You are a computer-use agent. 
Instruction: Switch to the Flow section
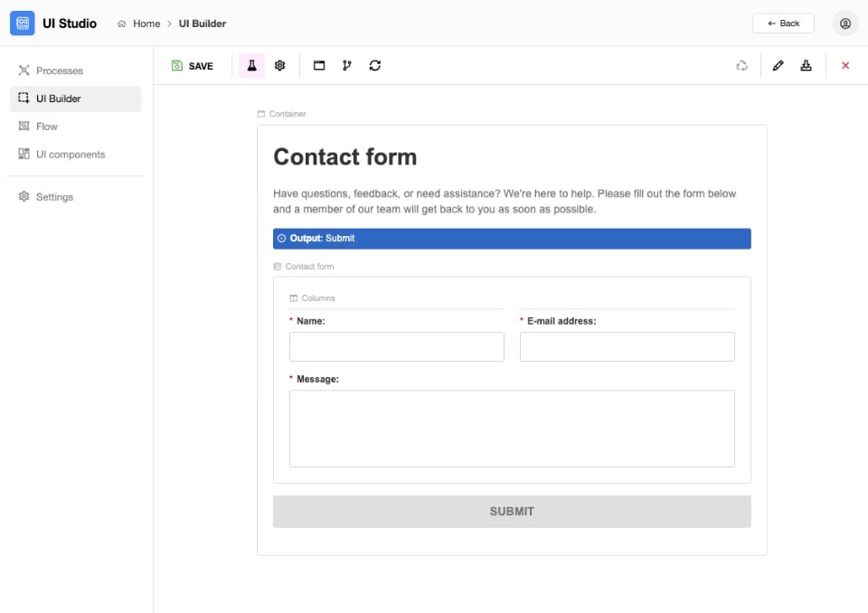pyautogui.click(x=47, y=127)
